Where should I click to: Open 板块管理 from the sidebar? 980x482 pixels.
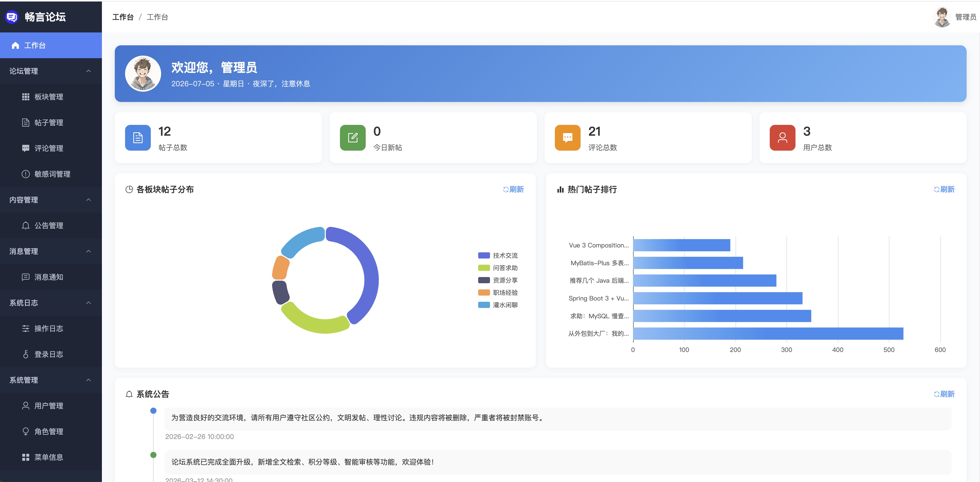pyautogui.click(x=51, y=97)
